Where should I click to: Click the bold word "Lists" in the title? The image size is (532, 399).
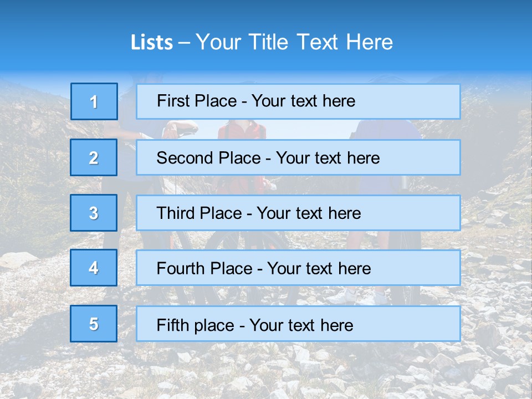click(x=151, y=43)
